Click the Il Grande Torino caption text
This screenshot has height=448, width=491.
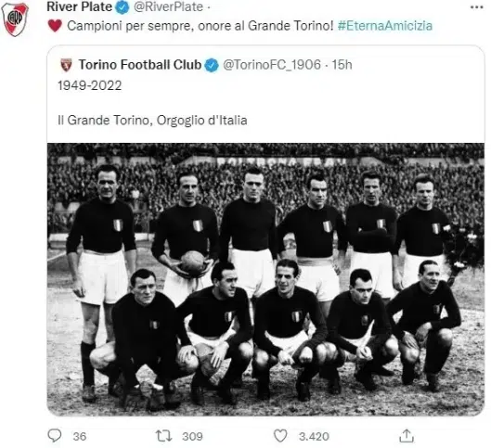click(x=152, y=121)
